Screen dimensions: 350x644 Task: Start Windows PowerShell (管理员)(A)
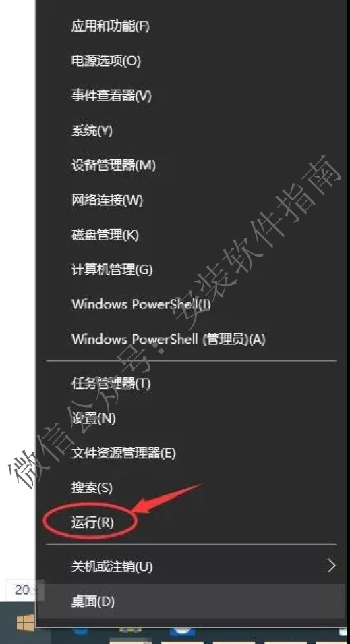coord(168,339)
